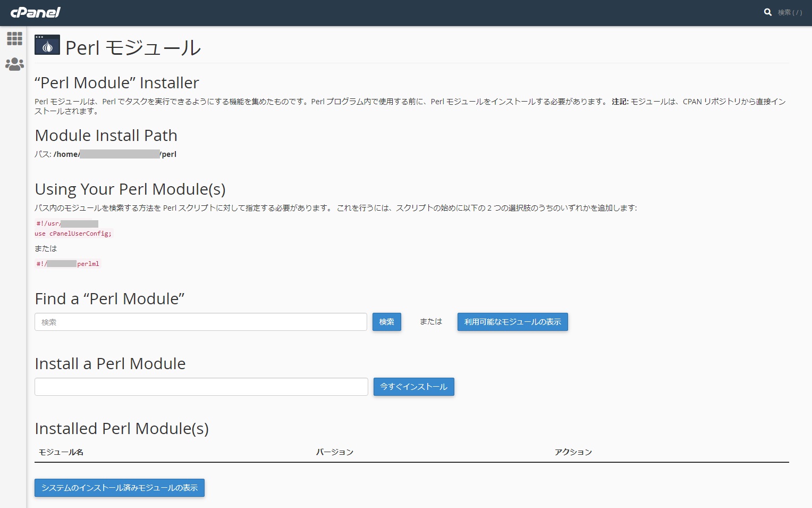Click the /perl path text
This screenshot has height=508, width=812.
[168, 154]
